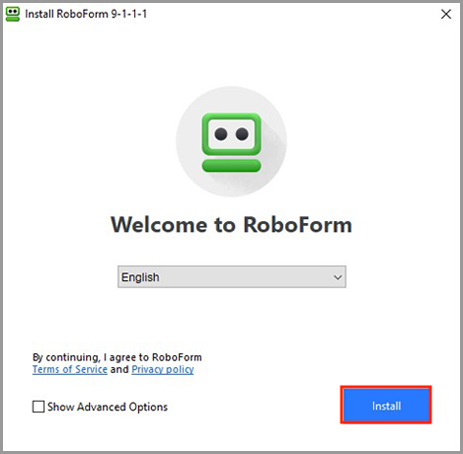Close the RoboForm installer window
Screen dimensions: 463x454
(446, 14)
